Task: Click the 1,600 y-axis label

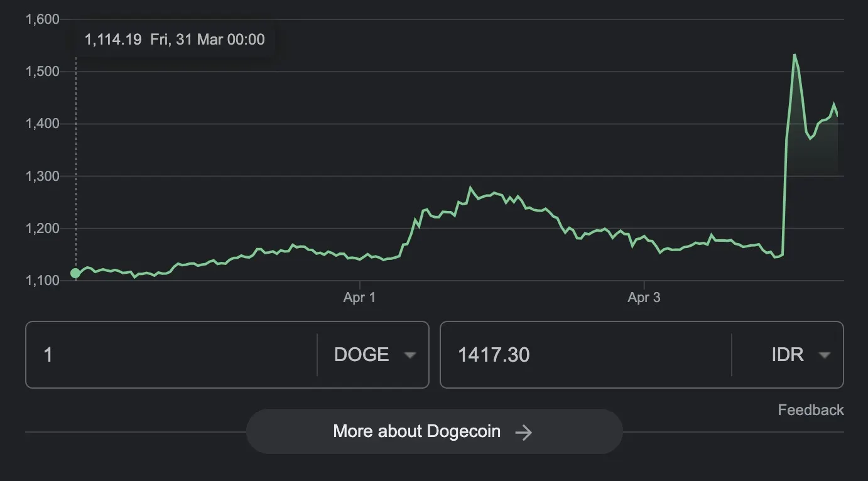Action: coord(43,19)
